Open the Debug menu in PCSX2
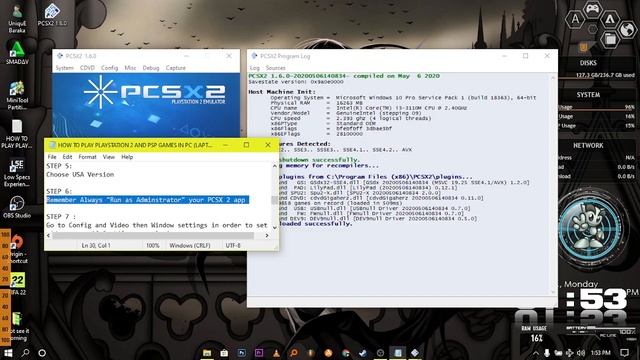 pyautogui.click(x=151, y=68)
